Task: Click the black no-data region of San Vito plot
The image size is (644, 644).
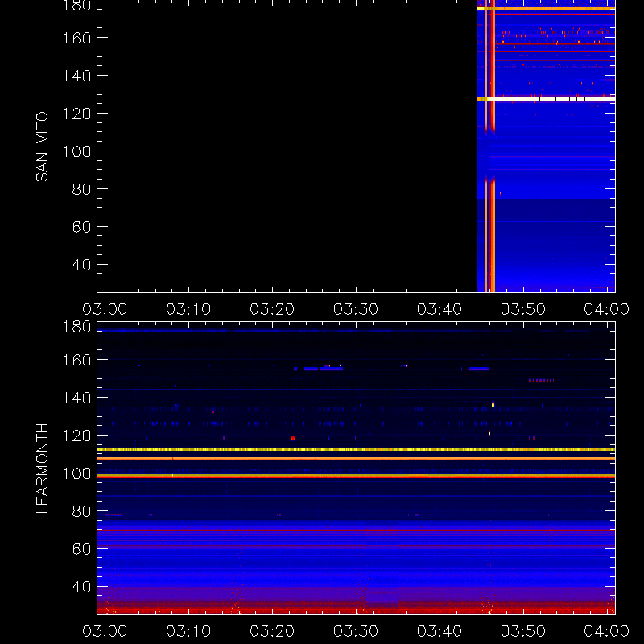Action: [287, 147]
